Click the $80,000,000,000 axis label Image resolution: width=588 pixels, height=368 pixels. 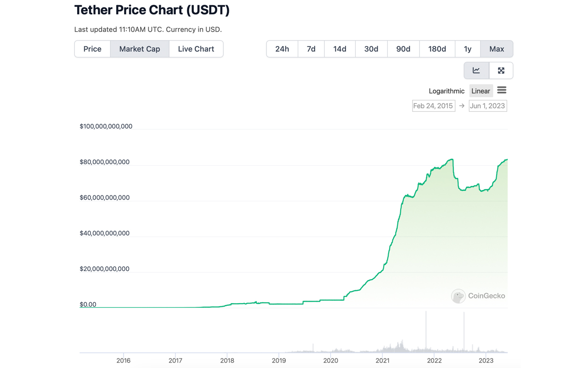[105, 162]
